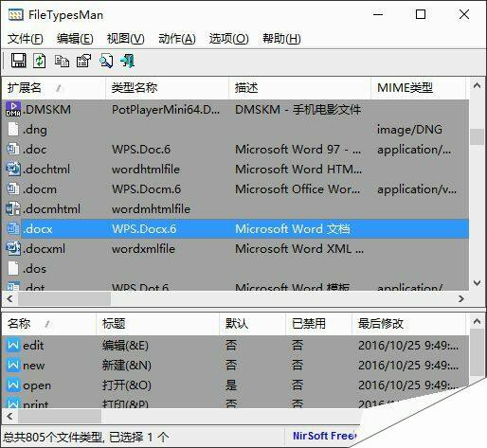Click the upper list vertical scroll thumb

(477, 136)
